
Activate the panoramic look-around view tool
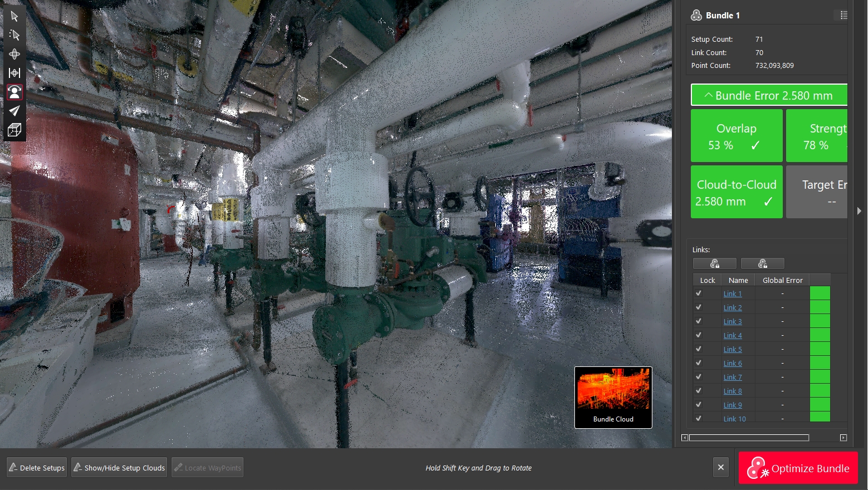coord(14,92)
